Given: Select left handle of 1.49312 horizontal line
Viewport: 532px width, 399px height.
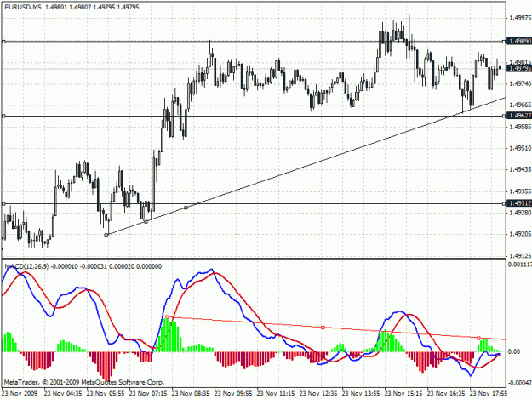Looking at the screenshot, I should 3,203.
